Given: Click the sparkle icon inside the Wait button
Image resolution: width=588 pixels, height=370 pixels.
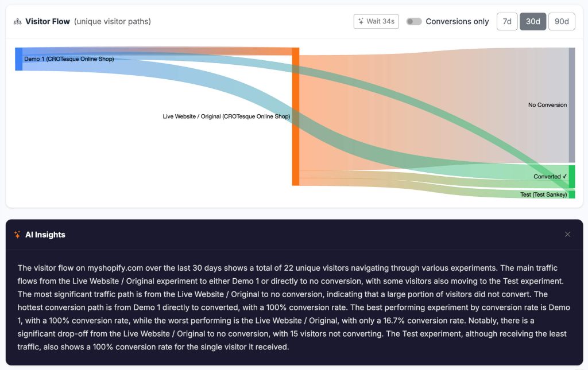Looking at the screenshot, I should tap(362, 21).
